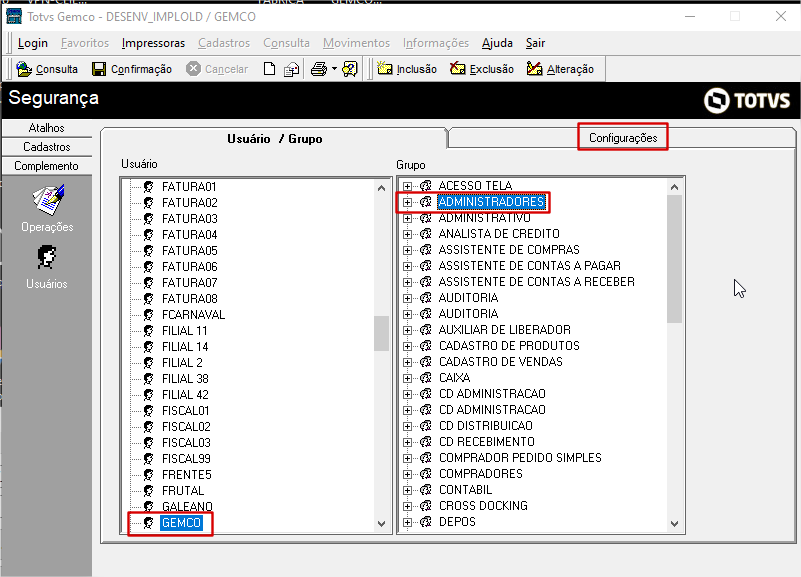Open the printer dropdown arrow
Viewport: 801px width, 577px height.
pos(334,68)
